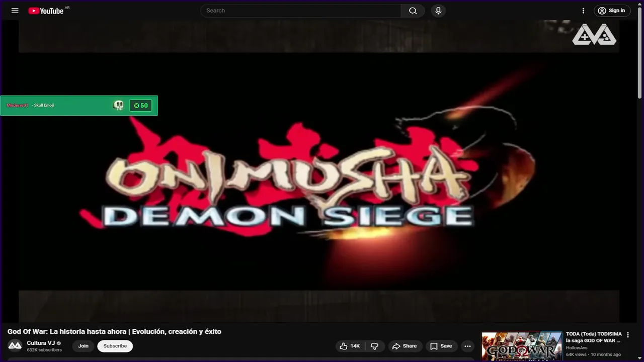
Task: Click the Mirderer01 username in the banner
Action: coord(17,105)
